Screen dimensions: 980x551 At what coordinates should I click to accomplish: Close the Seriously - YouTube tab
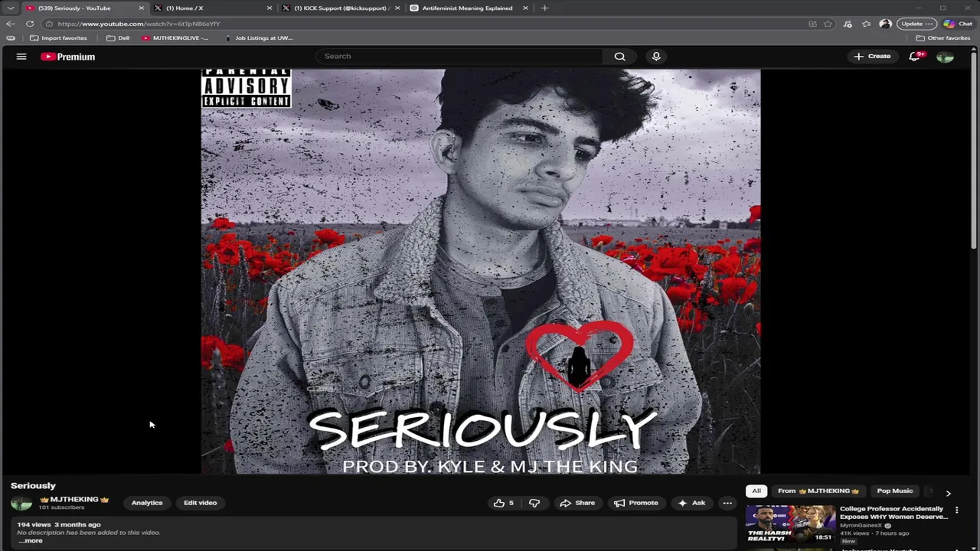(x=141, y=8)
